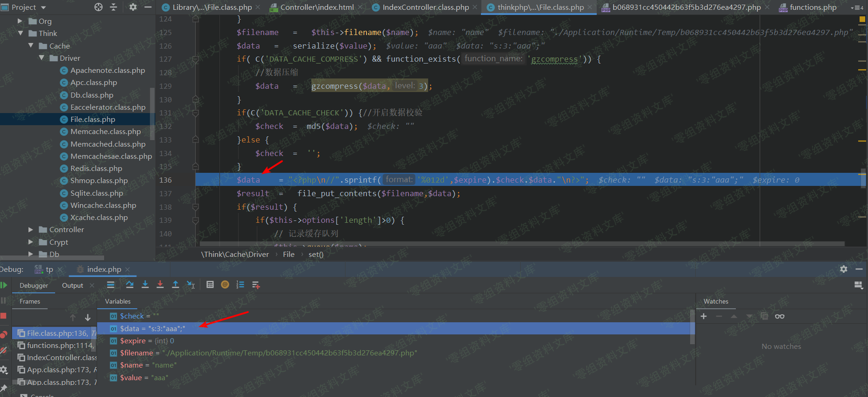
Task: Click the Step Over debugger icon
Action: tap(130, 284)
